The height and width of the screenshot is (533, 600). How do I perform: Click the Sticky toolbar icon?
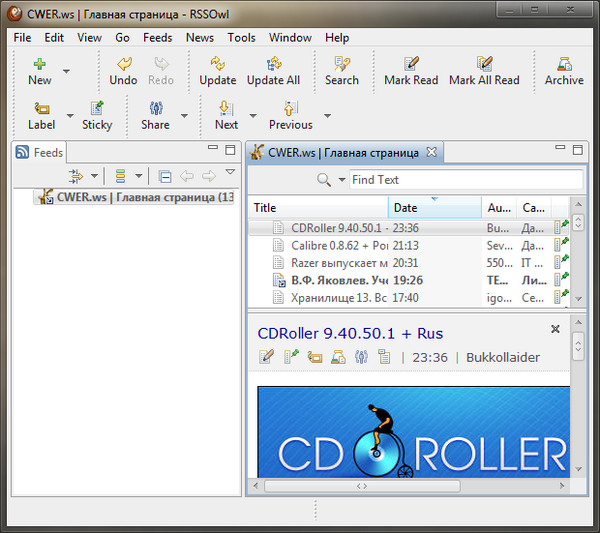click(x=97, y=108)
